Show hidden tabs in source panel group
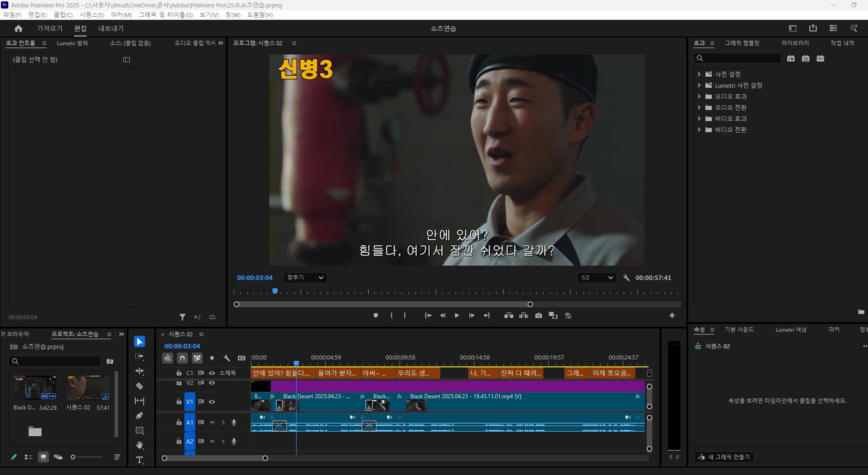 click(221, 43)
